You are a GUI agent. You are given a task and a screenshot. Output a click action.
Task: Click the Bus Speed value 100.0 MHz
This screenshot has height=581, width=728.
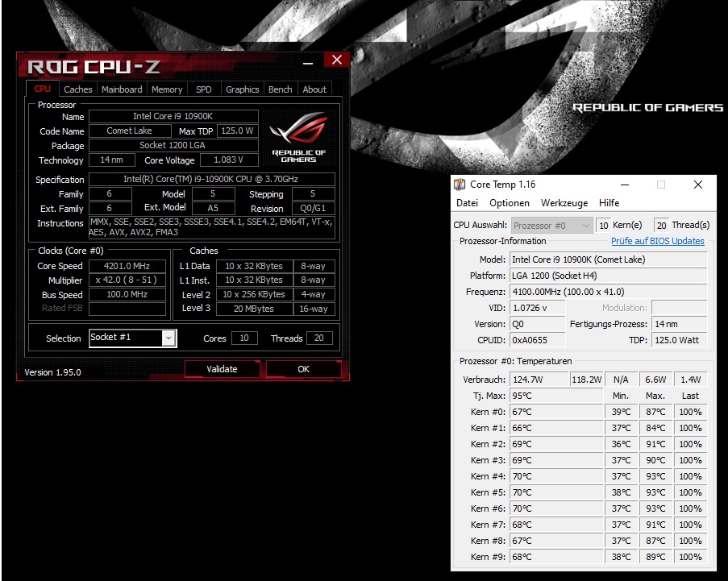127,294
